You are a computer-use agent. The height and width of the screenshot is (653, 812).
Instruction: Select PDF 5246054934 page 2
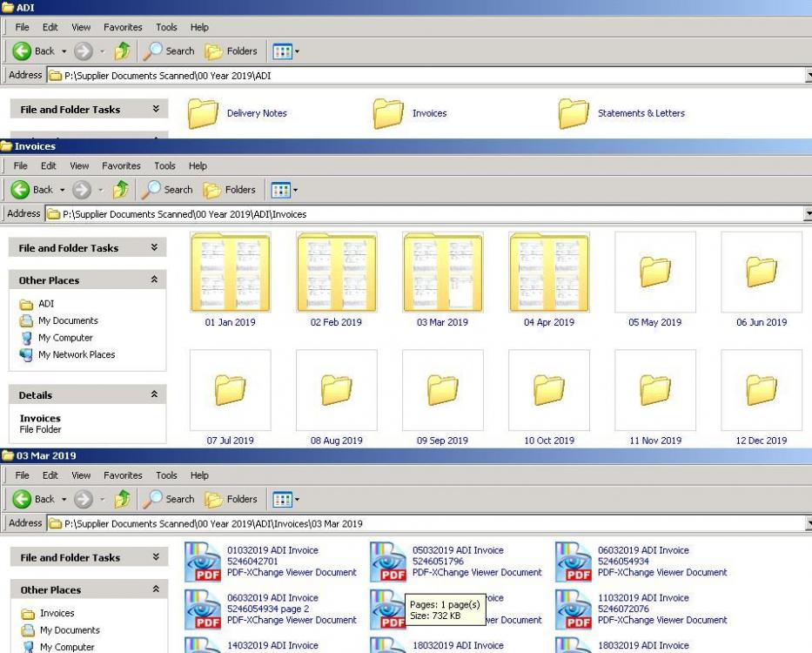coord(271,609)
